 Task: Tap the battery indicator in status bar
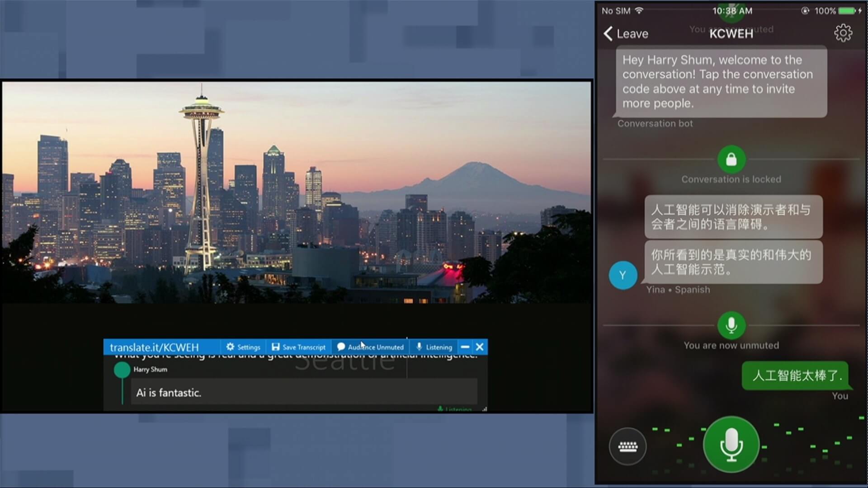click(847, 10)
